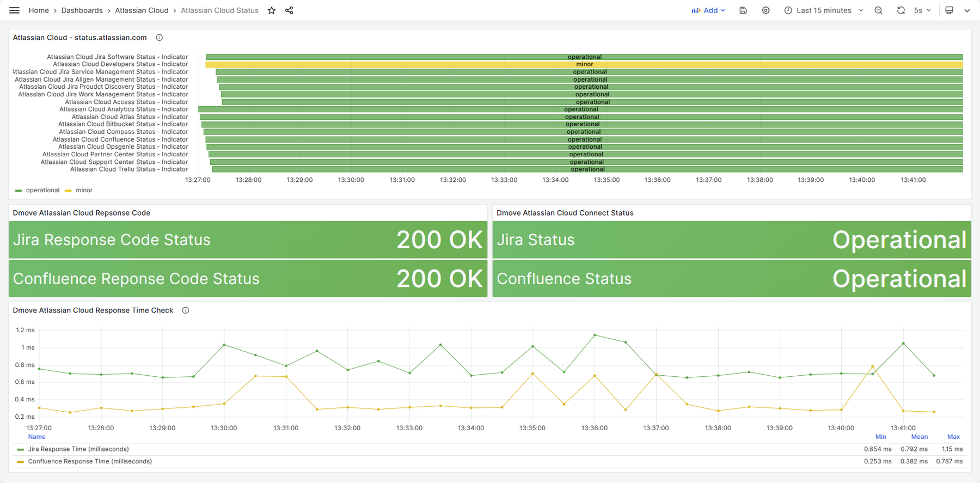980x483 pixels.
Task: Open Dmove Atlassian Cloud Connect Status title
Action: (565, 213)
